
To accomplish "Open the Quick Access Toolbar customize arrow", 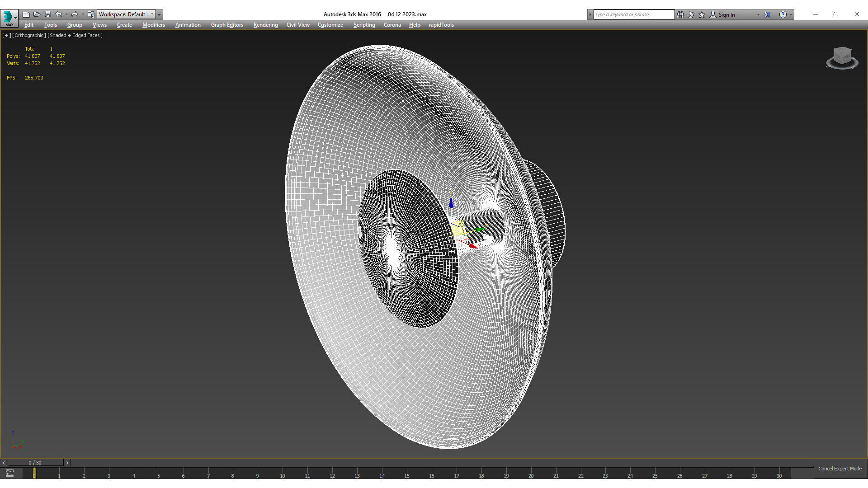I will [x=159, y=14].
